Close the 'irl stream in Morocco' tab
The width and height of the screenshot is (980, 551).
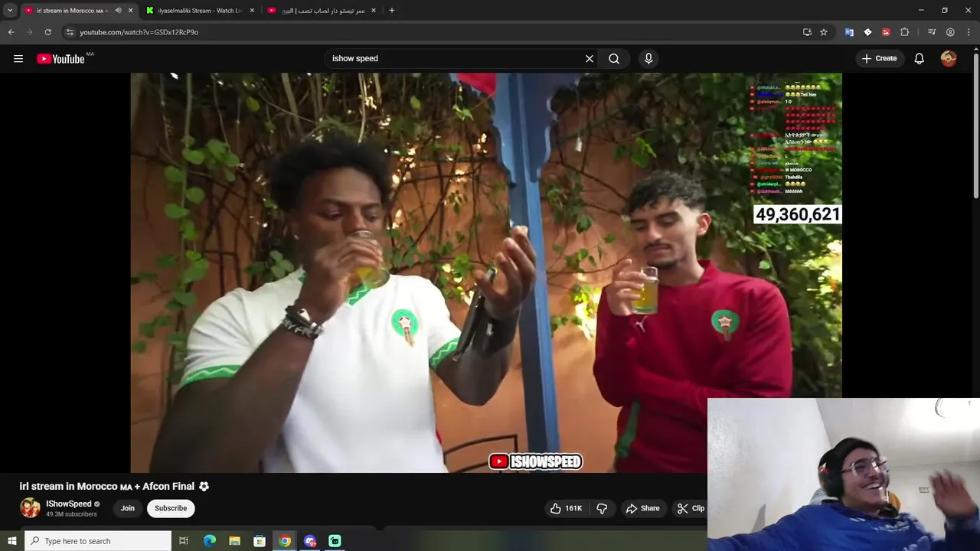coord(130,11)
